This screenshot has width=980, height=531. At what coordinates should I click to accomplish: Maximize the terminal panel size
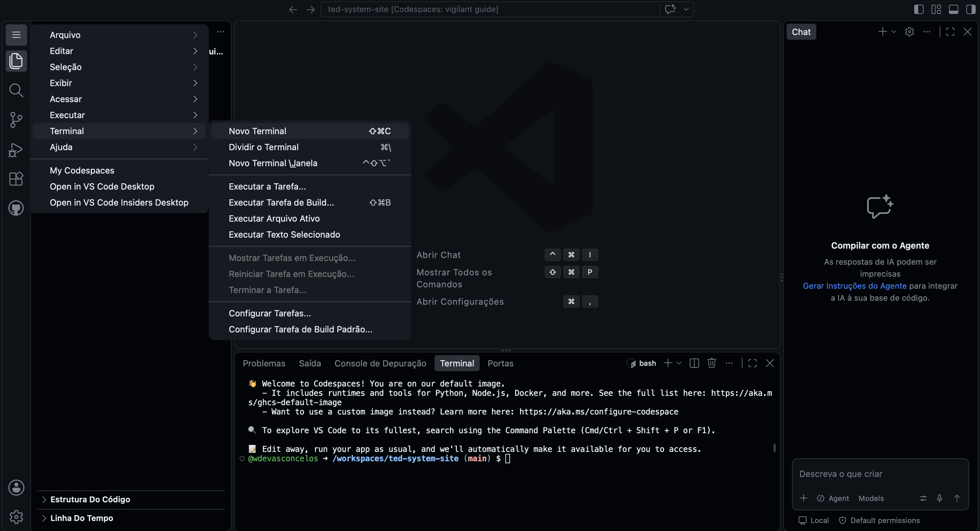tap(753, 363)
